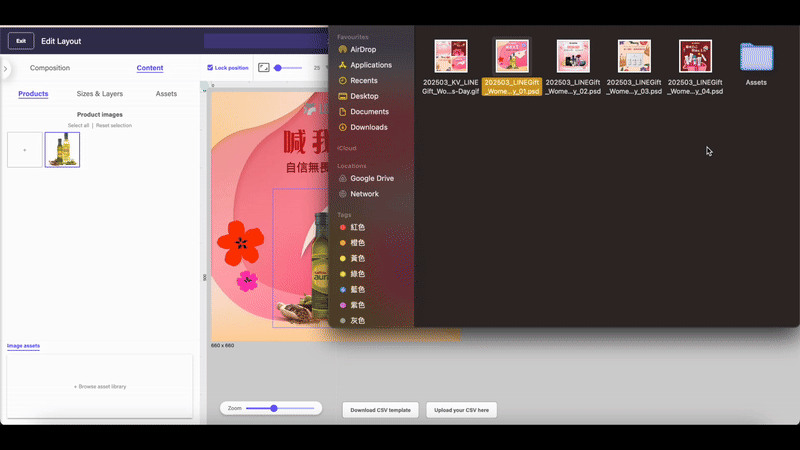Image resolution: width=800 pixels, height=450 pixels.
Task: Select the olive oil product thumbnail
Action: pyautogui.click(x=62, y=149)
